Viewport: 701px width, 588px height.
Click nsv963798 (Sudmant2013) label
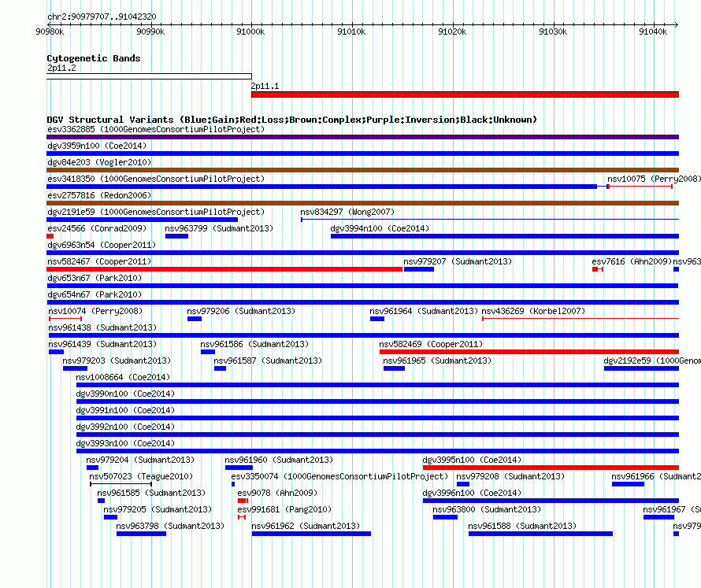tap(170, 526)
